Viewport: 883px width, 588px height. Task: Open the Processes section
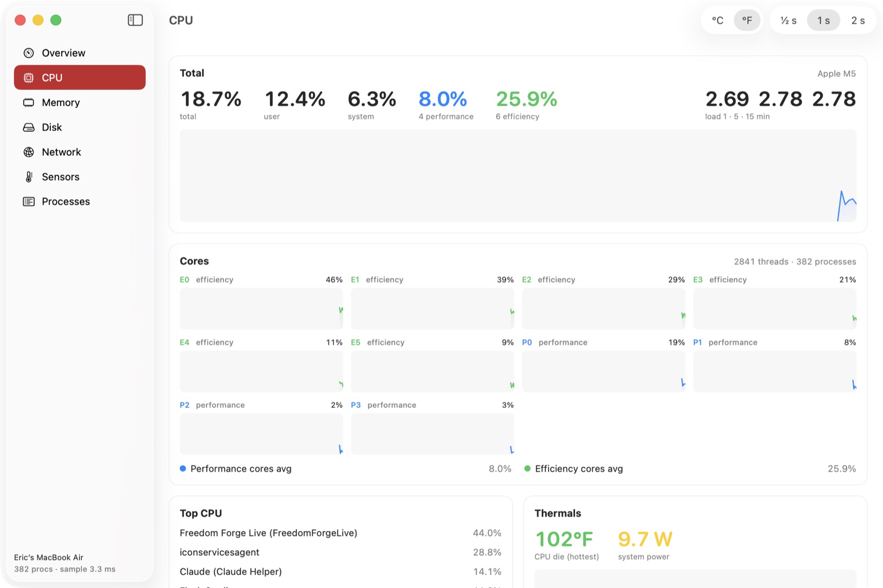79,202
